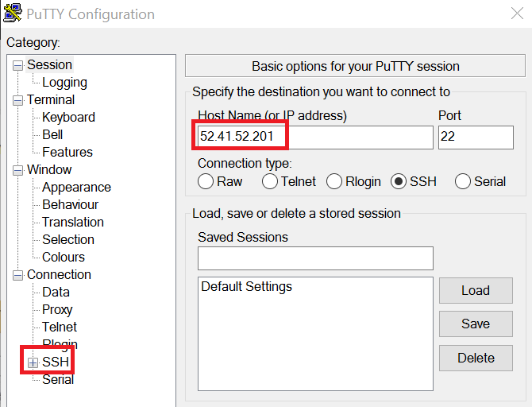
Task: Click the Host Name input field
Action: point(315,138)
